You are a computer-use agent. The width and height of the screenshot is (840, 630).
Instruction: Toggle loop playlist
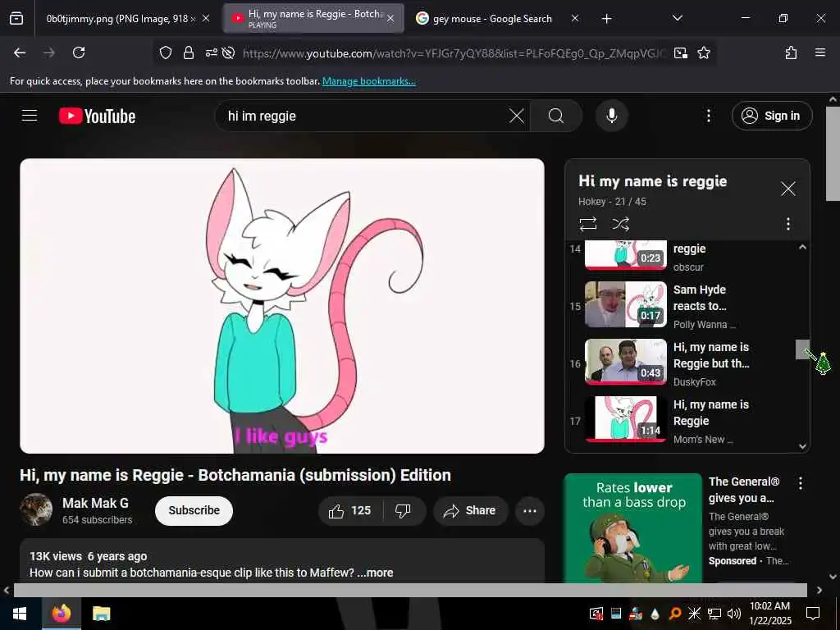coord(587,223)
